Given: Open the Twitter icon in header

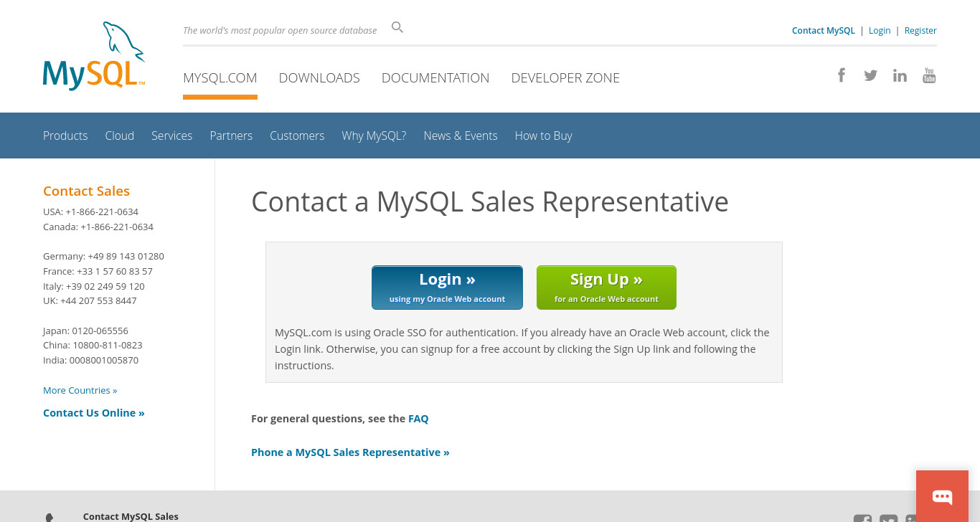Looking at the screenshot, I should click(870, 75).
